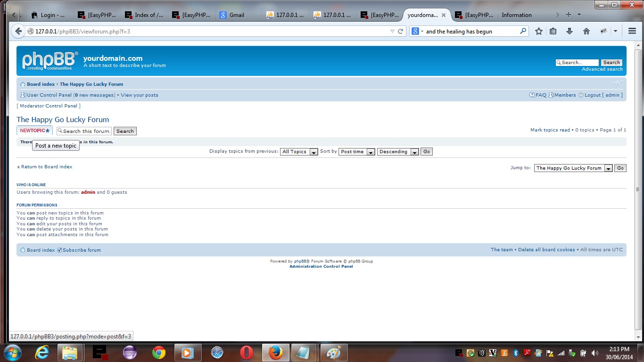Image resolution: width=644 pixels, height=362 pixels.
Task: Click the browser address bar URL
Action: (83, 32)
